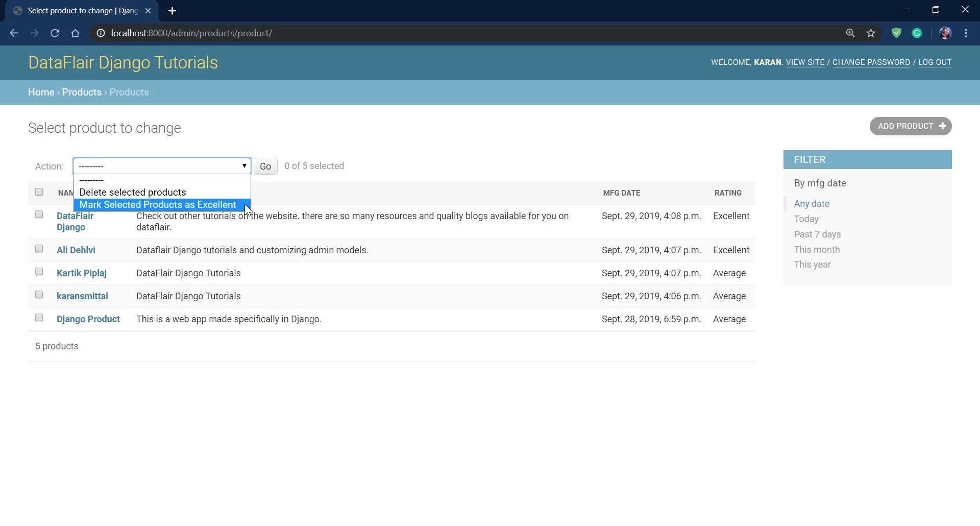Filter mfg date by This year
980x526 pixels.
click(813, 265)
